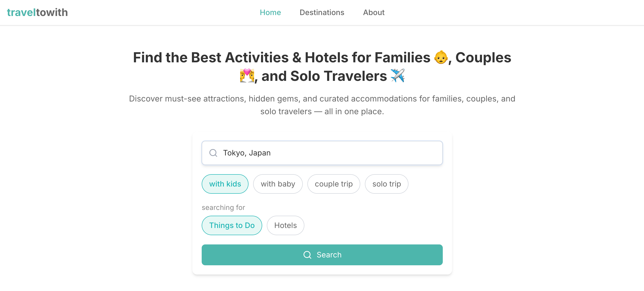Click the "searching for" label
644x291 pixels.
pyautogui.click(x=223, y=207)
